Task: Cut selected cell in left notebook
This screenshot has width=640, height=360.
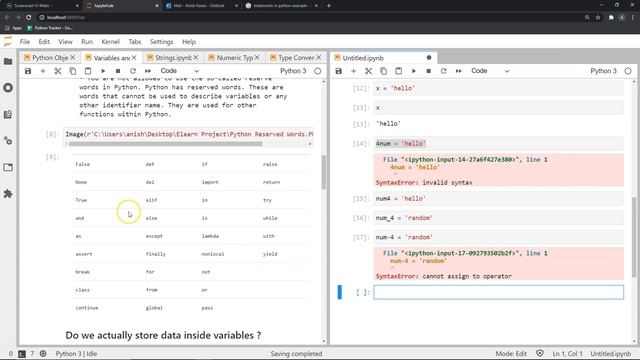Action: (x=58, y=71)
